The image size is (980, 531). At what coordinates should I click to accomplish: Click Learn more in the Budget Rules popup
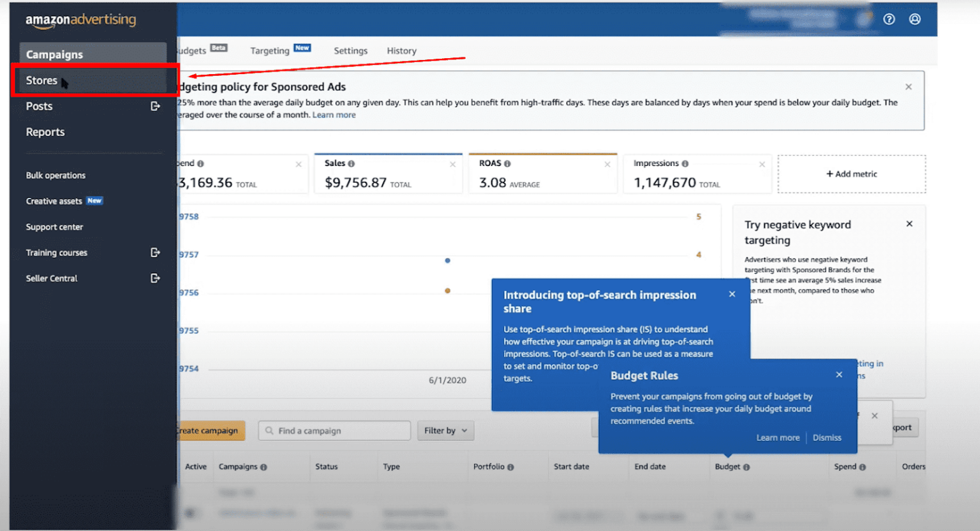(x=778, y=437)
